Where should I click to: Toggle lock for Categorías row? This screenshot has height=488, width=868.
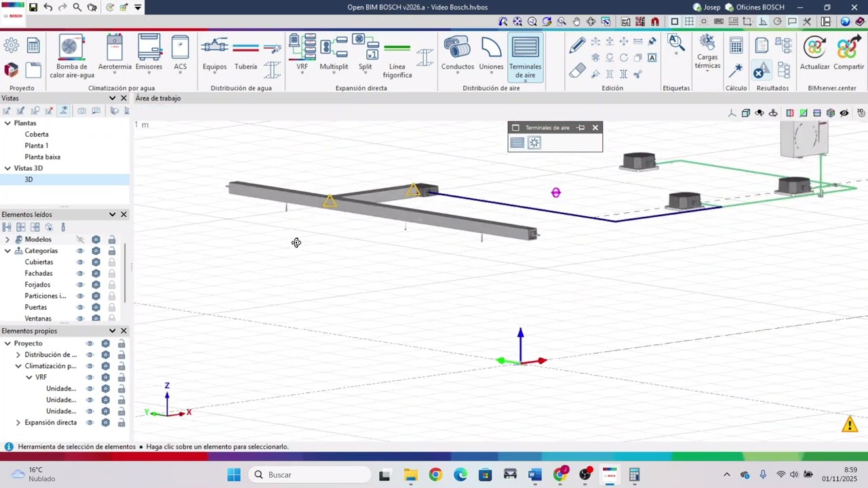pos(112,251)
